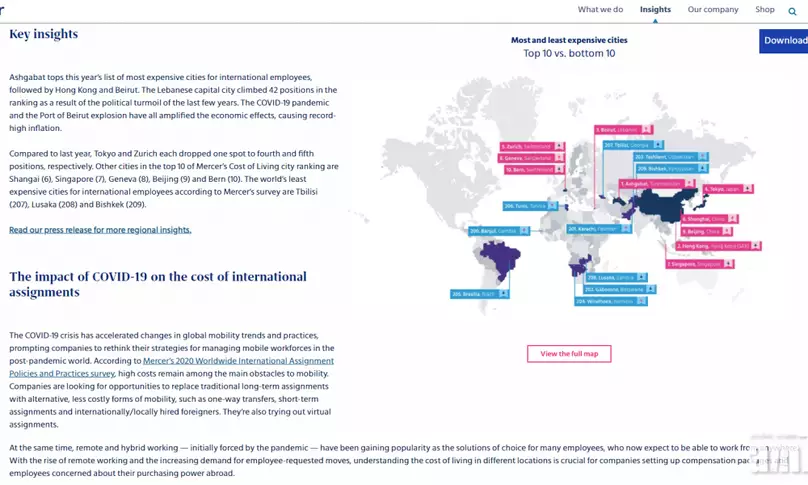Open the search icon in the top navigation

click(792, 11)
